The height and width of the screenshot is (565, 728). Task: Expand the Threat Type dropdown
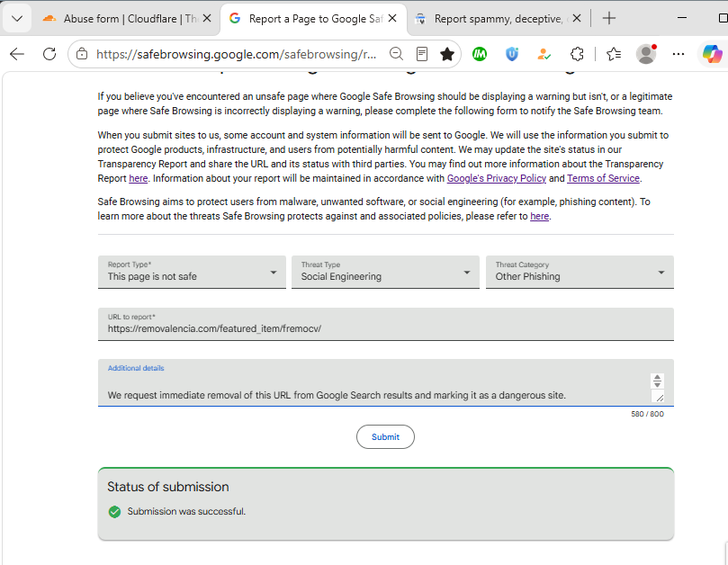(x=385, y=272)
